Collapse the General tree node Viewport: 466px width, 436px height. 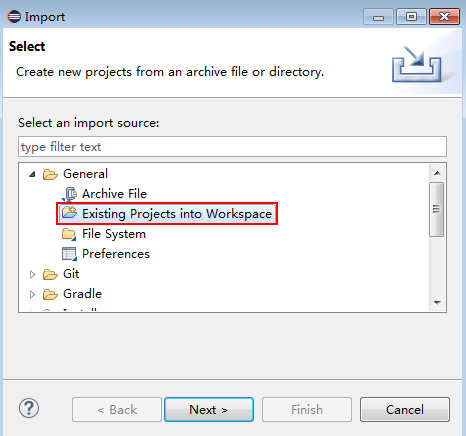32,174
